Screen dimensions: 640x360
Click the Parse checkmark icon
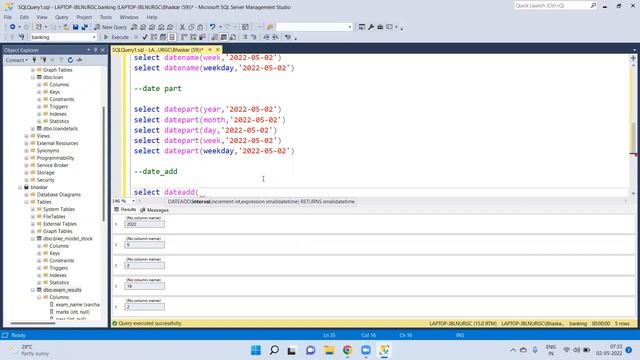point(144,37)
